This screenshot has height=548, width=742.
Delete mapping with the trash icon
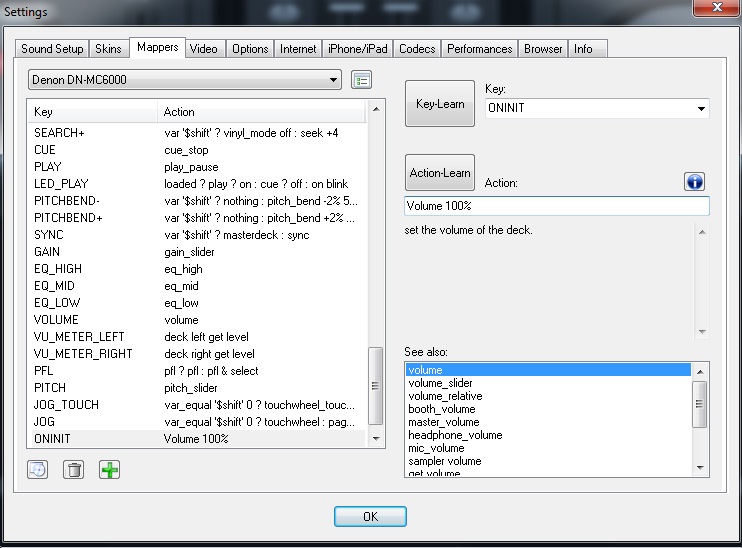click(73, 469)
